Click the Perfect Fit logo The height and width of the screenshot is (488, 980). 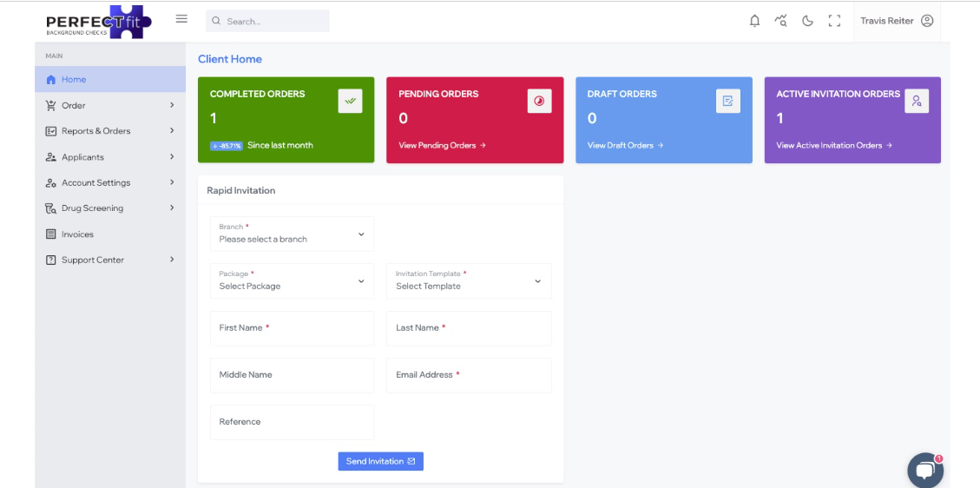coord(99,21)
